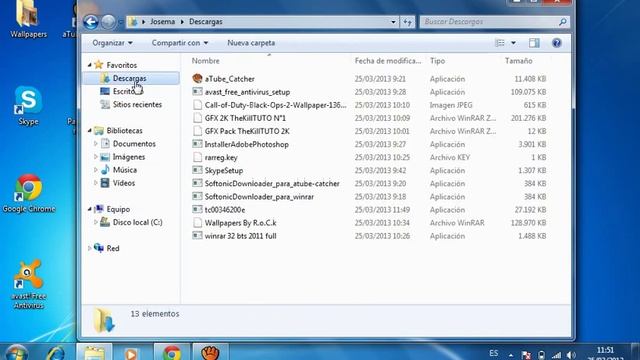Screen dimensions: 640x360
Task: Select the GFX 2K TheKillTUTO N°1 file
Action: [x=245, y=118]
